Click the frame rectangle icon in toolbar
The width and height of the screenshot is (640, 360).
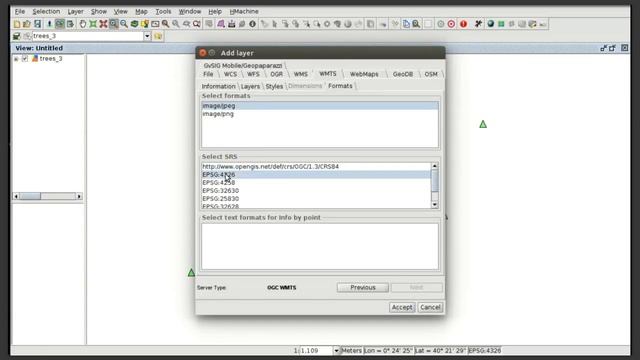pos(155,24)
